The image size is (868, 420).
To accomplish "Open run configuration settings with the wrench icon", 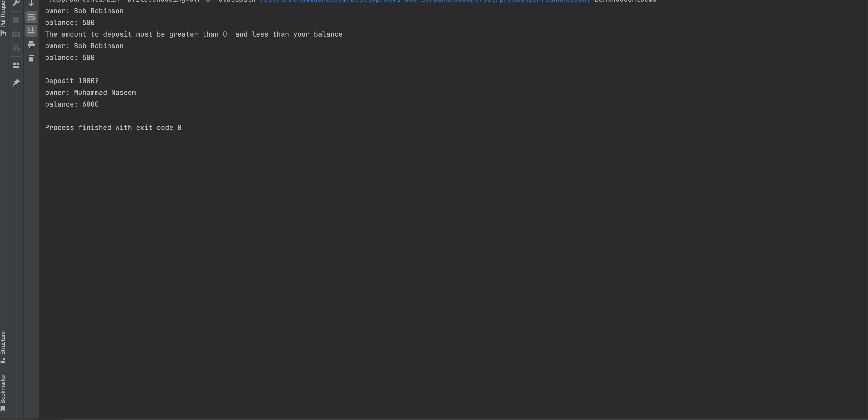I will click(15, 3).
